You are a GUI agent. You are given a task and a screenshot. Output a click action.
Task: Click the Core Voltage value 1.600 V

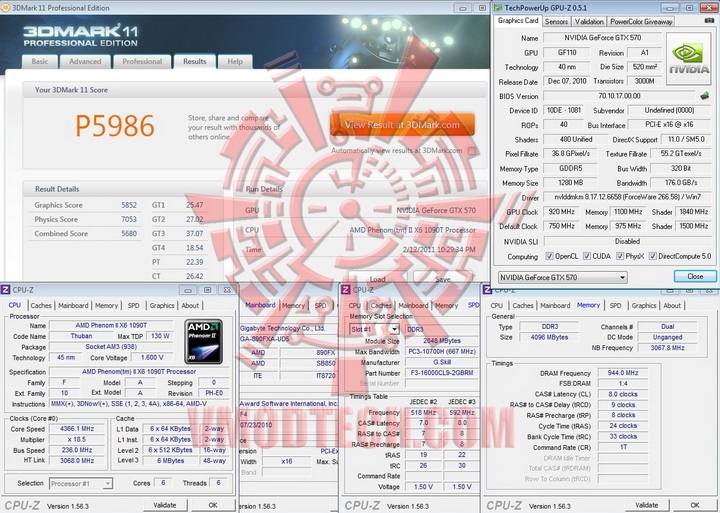click(152, 357)
